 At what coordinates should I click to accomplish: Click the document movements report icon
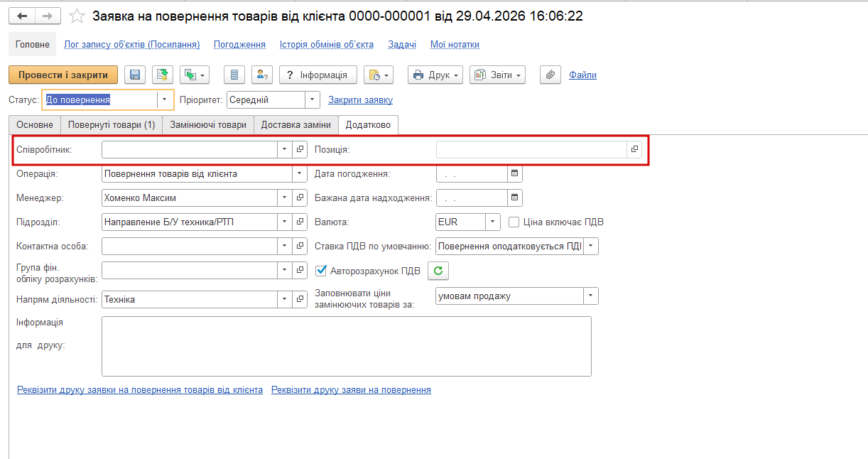(234, 75)
